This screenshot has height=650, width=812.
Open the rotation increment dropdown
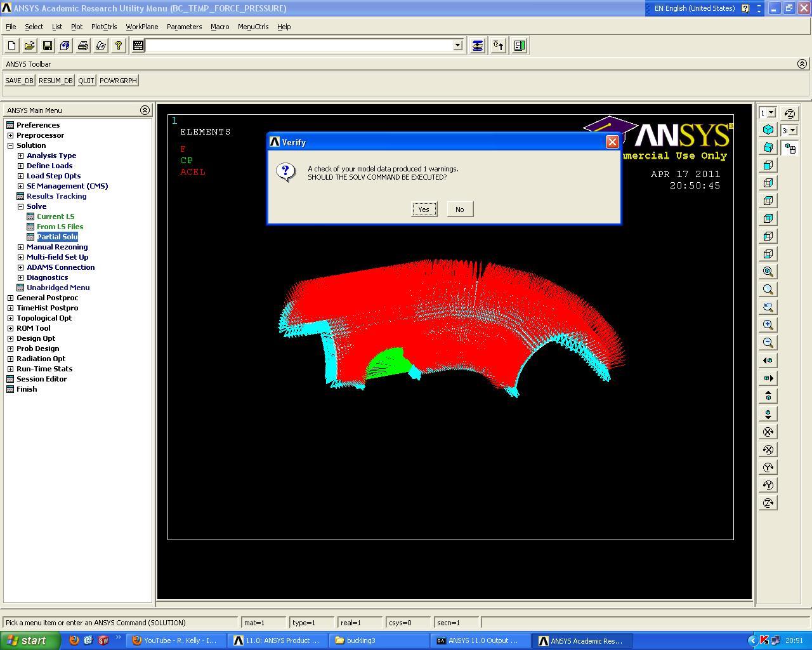tap(793, 130)
